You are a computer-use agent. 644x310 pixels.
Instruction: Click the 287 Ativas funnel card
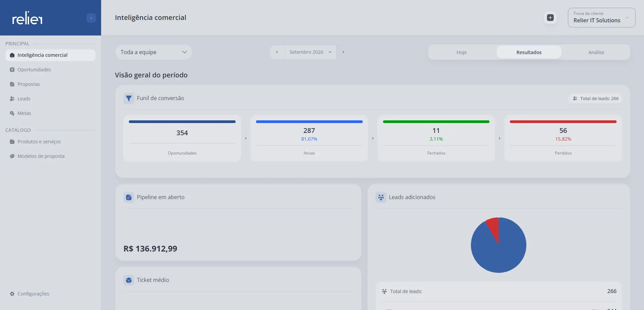309,138
